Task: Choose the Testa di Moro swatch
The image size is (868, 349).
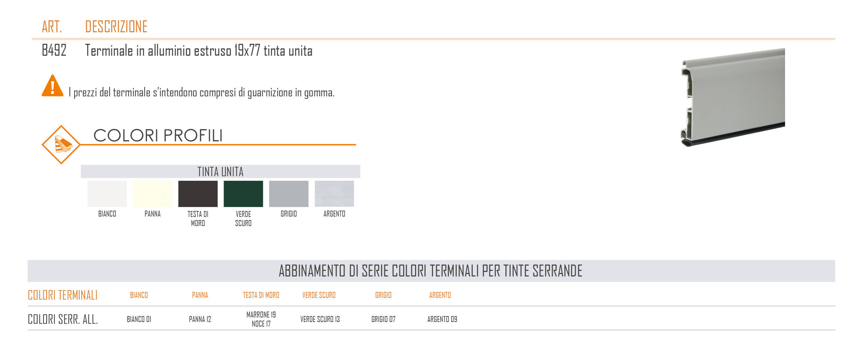Action: 198,194
